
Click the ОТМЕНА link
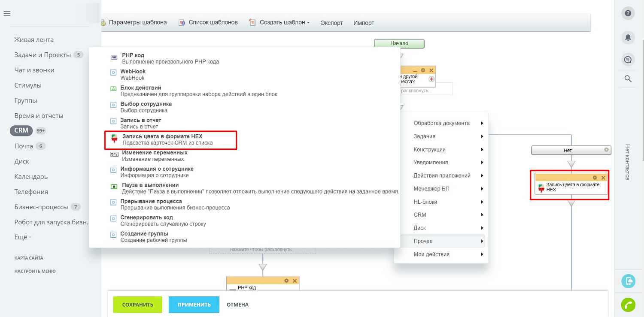click(237, 305)
